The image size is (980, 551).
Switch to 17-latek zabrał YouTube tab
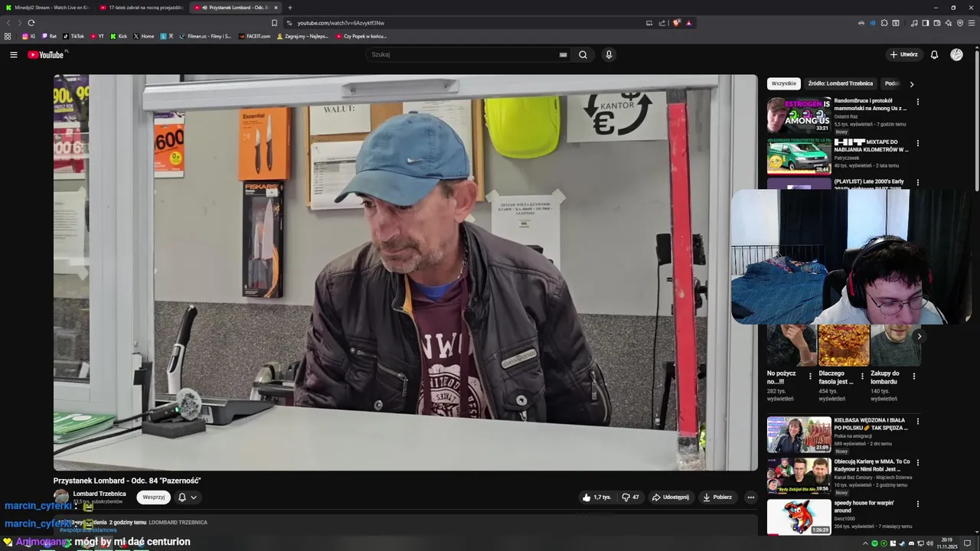[x=142, y=8]
